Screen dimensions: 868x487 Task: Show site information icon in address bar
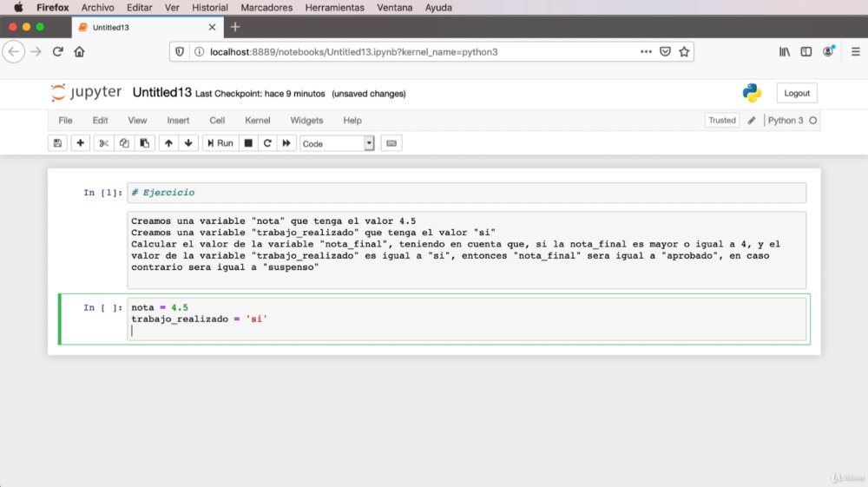pos(199,52)
